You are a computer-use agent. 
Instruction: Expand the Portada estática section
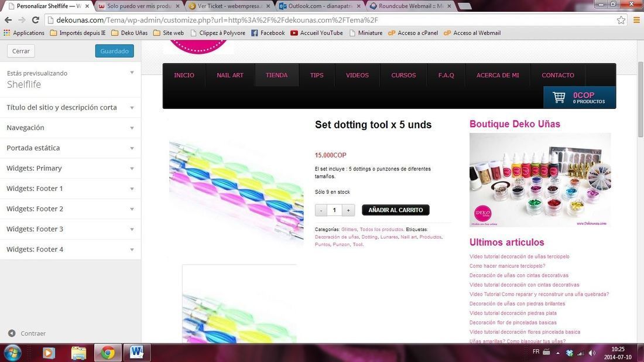click(70, 148)
